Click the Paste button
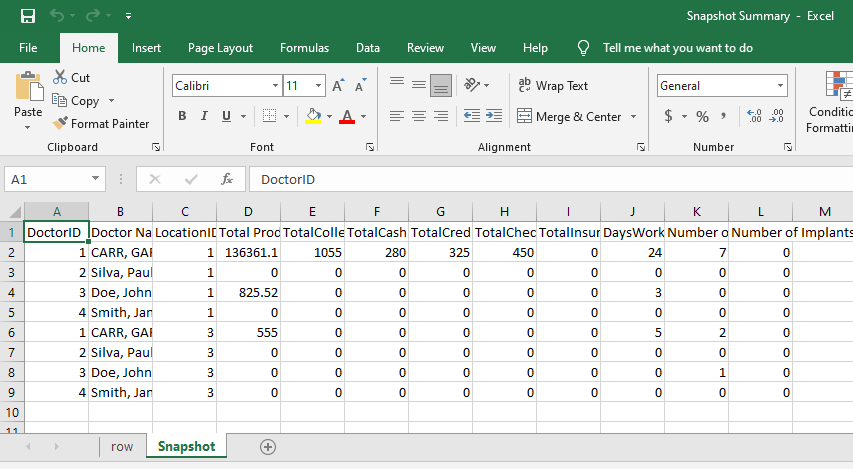Viewport: 853px width, 469px height. pos(28,97)
